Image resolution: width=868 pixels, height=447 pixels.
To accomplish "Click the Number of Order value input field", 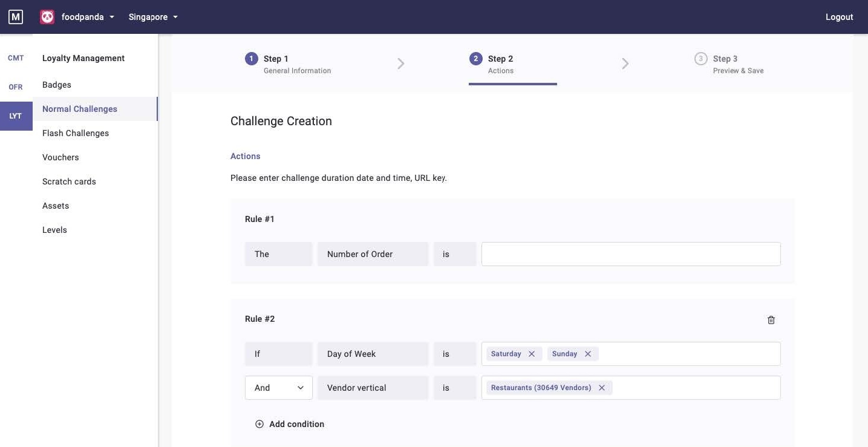I will (x=631, y=253).
